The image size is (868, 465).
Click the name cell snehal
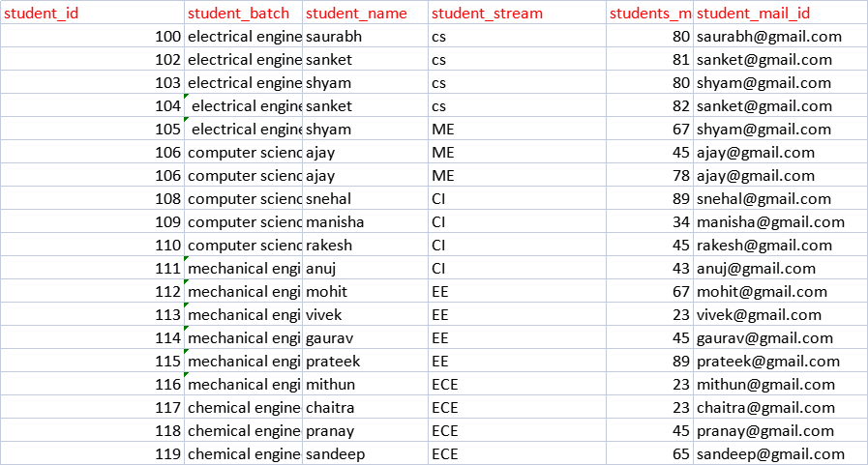pyautogui.click(x=365, y=198)
